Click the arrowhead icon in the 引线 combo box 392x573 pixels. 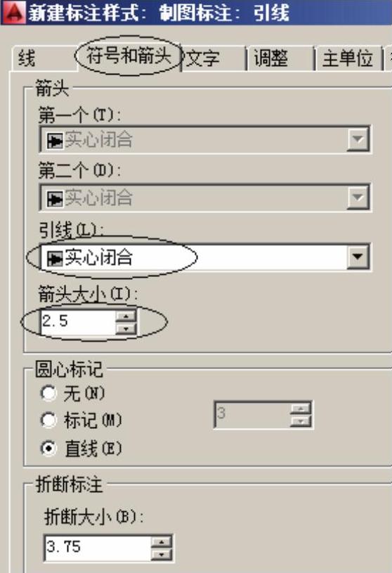[54, 258]
